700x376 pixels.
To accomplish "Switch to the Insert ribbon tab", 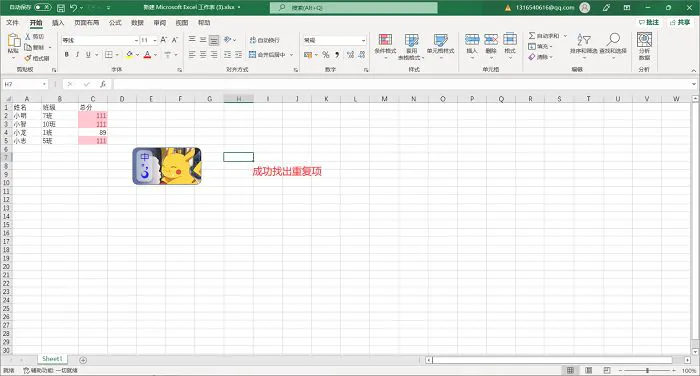I will [58, 23].
